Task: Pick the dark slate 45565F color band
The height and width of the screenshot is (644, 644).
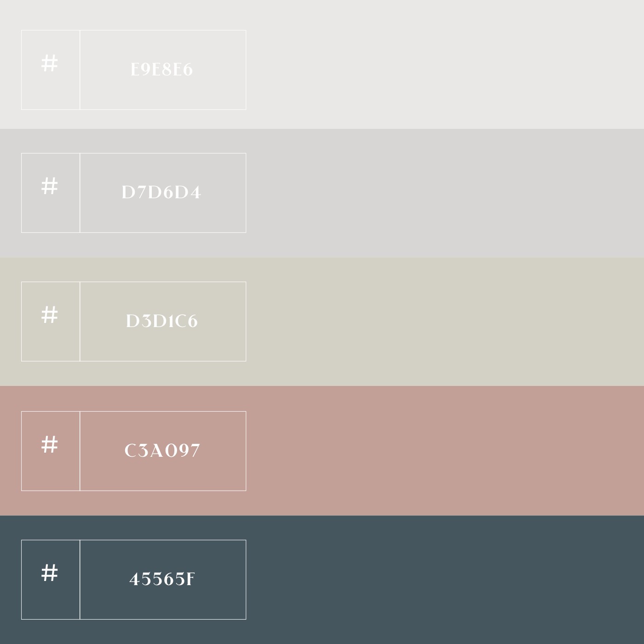Action: point(322,580)
